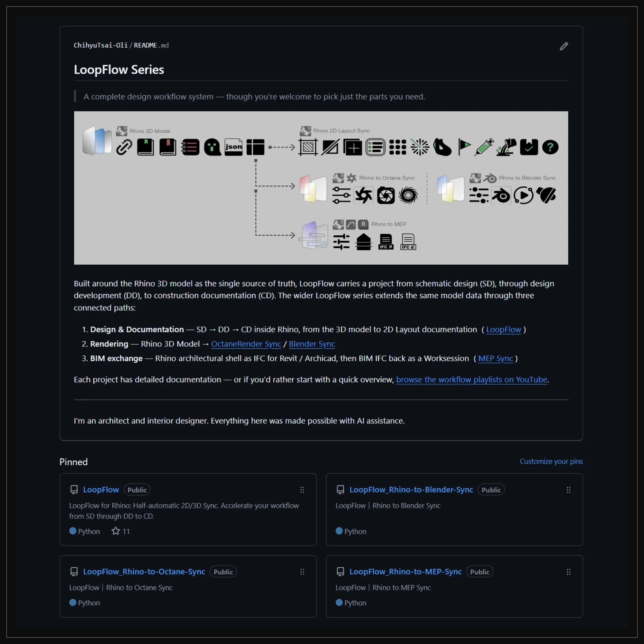Click the LoopFlow Series heading

[x=119, y=69]
